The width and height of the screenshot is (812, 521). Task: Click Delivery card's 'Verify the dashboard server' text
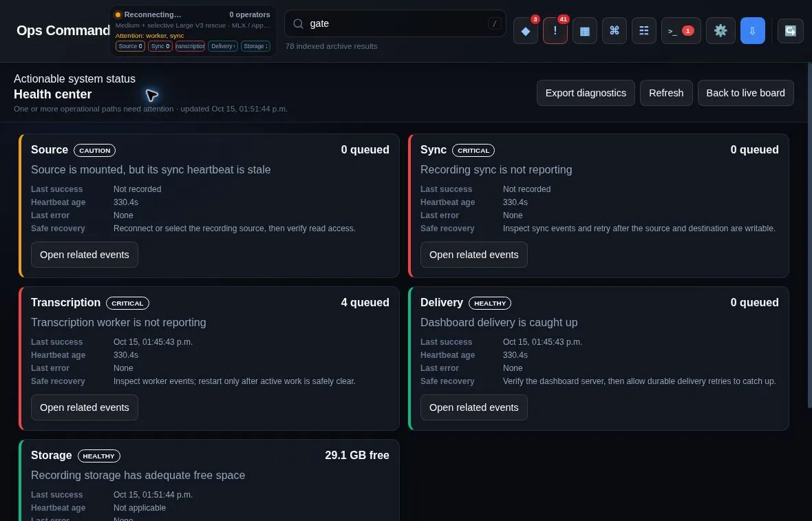click(x=639, y=381)
